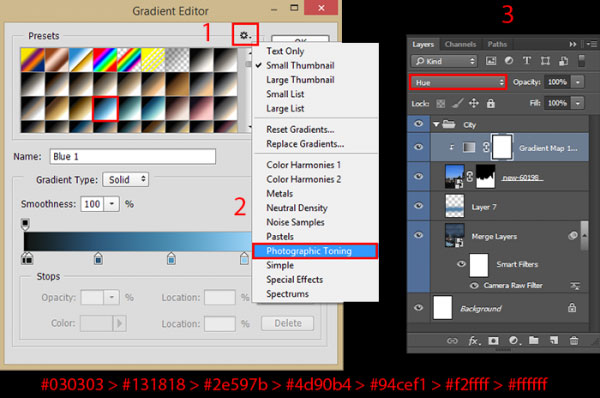Choose Replace Gradients menu item
Image resolution: width=600 pixels, height=398 pixels.
305,144
